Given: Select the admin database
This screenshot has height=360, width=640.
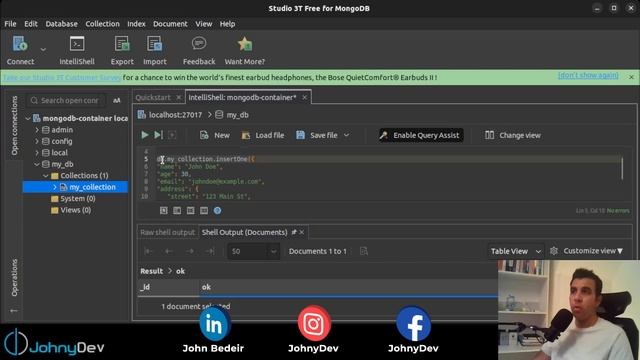Looking at the screenshot, I should 62,130.
